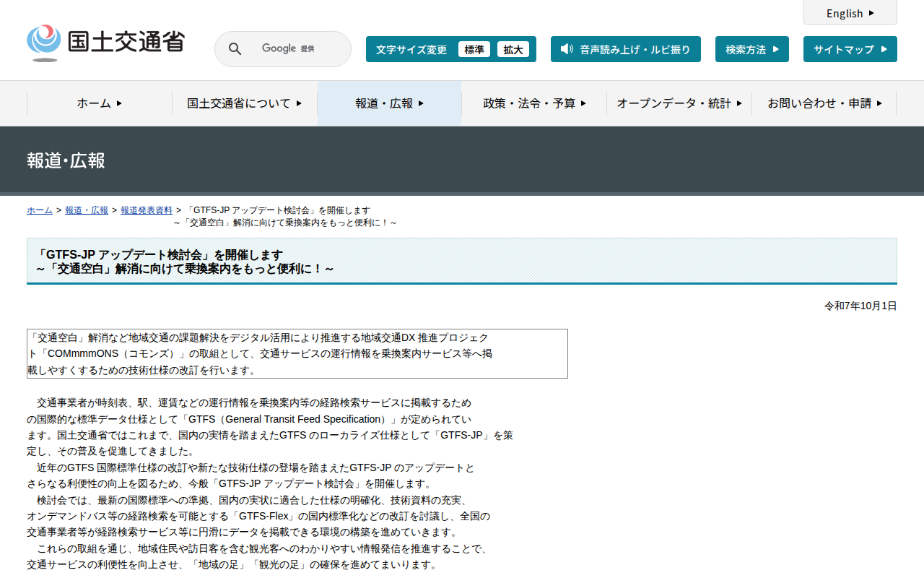Open the 報道・広報 navigation tab
924x578 pixels.
389,103
